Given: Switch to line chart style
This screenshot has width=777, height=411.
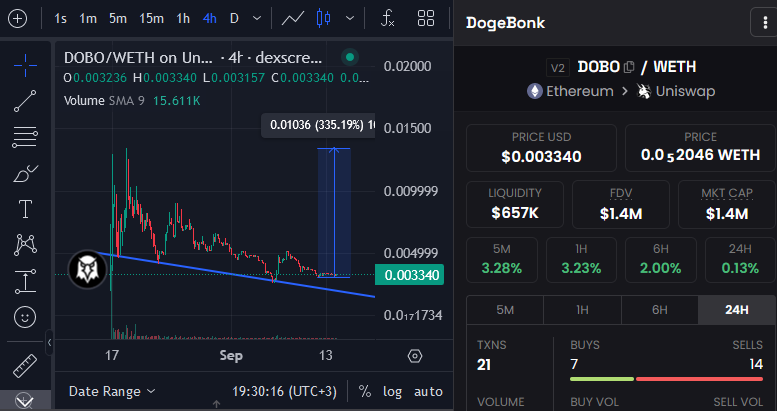Looking at the screenshot, I should tap(292, 19).
